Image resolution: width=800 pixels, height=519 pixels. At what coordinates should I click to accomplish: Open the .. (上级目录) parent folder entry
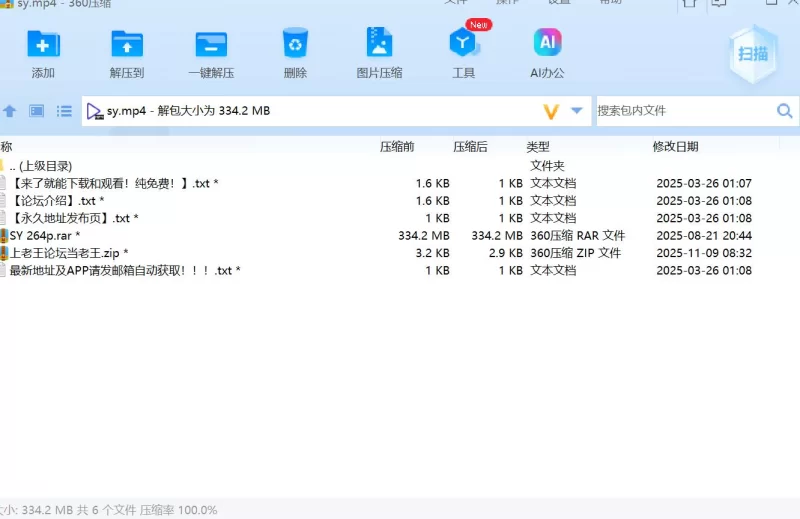point(40,166)
